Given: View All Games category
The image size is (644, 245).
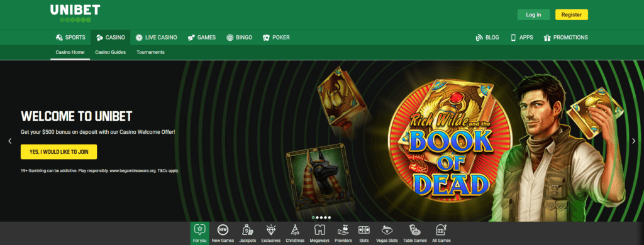Looking at the screenshot, I should (441, 233).
